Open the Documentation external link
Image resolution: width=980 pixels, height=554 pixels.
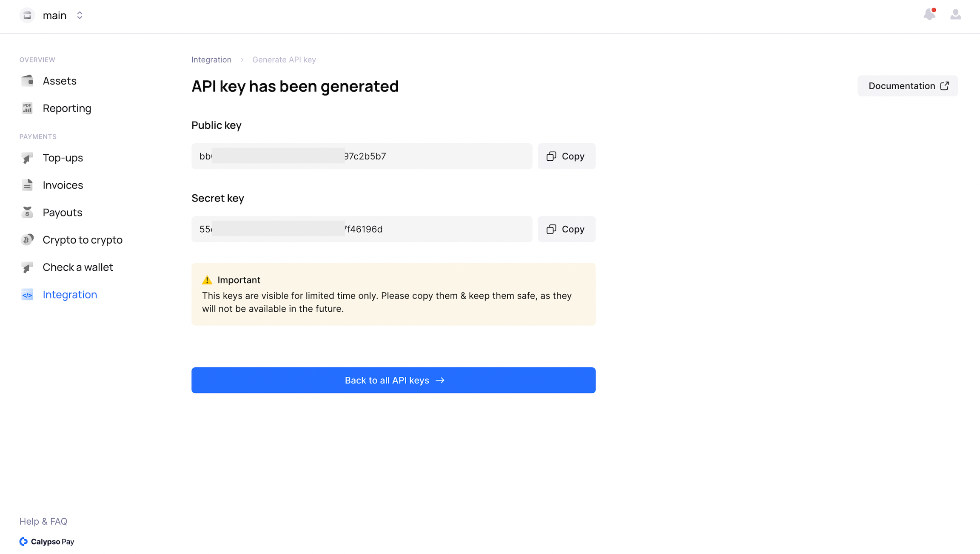[908, 86]
